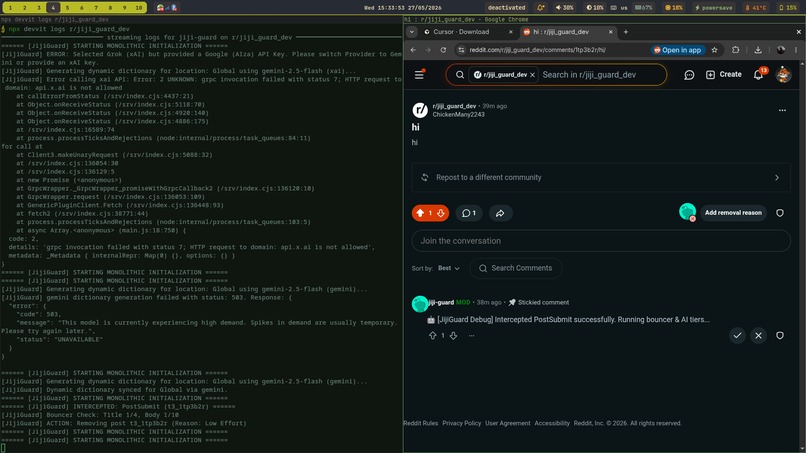Close the Cursor · Download tab
The height and width of the screenshot is (453, 806).
tap(510, 32)
